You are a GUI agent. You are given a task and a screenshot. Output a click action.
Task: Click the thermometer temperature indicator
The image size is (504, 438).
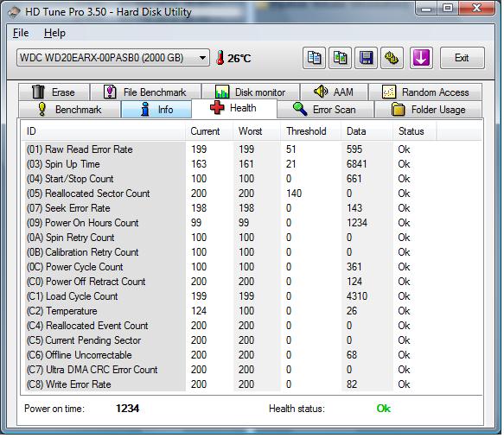233,58
